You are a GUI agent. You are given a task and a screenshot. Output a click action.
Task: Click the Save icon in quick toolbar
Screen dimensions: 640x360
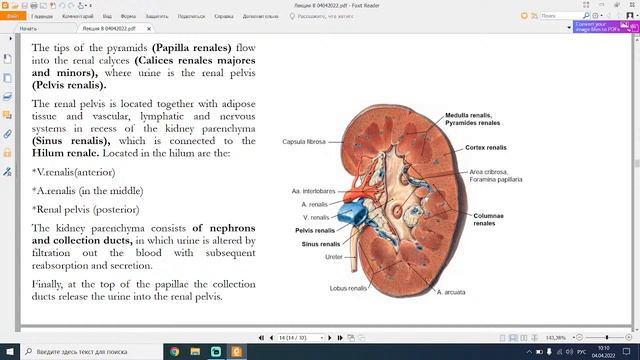(x=24, y=5)
